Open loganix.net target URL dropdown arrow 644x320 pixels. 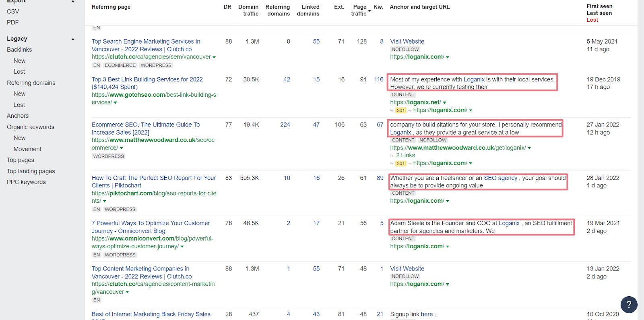point(444,103)
